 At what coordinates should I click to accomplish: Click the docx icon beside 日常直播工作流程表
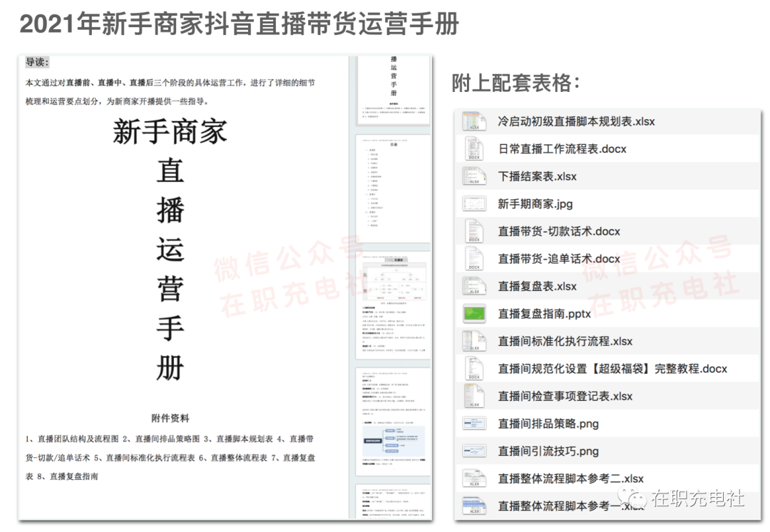[474, 149]
